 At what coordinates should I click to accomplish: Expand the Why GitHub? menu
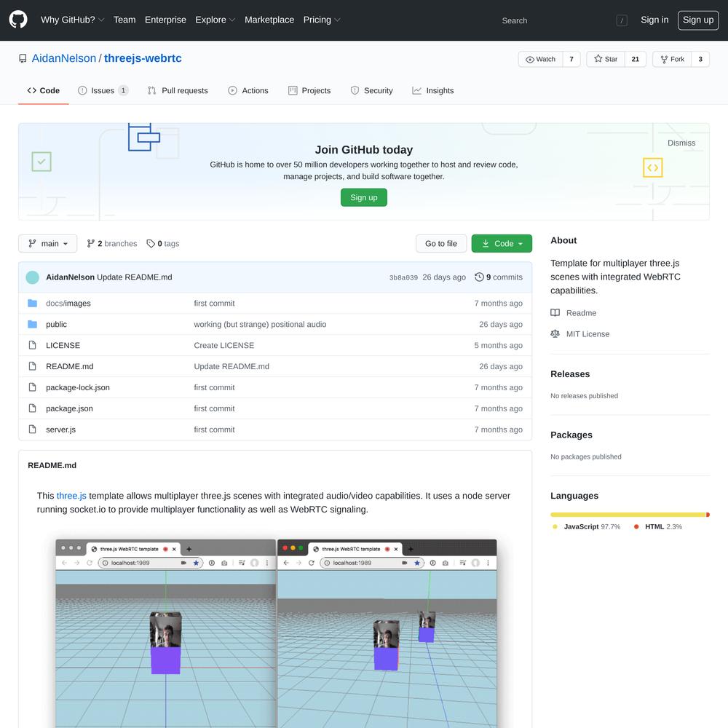click(72, 20)
